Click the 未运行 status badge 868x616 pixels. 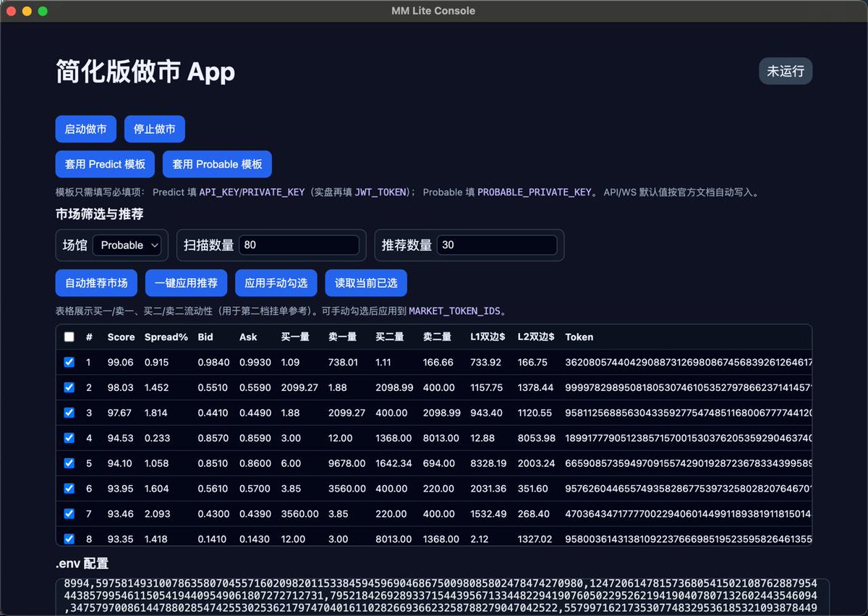tap(786, 72)
